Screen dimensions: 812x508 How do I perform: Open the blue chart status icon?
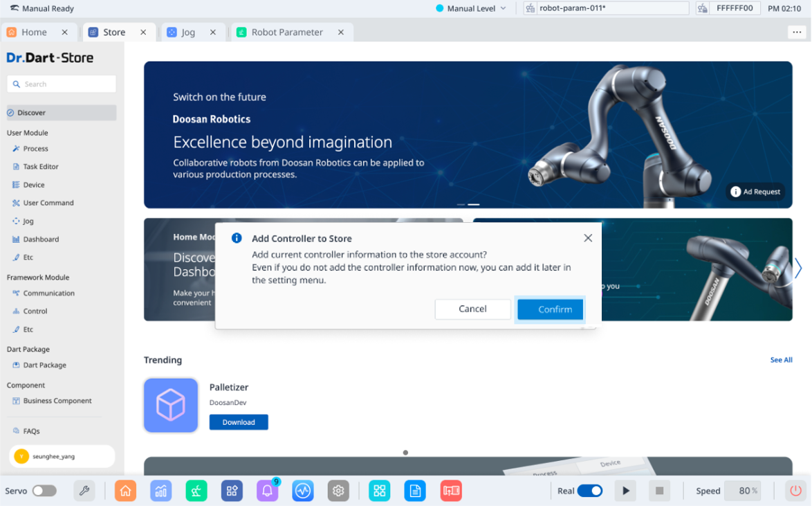click(x=161, y=491)
